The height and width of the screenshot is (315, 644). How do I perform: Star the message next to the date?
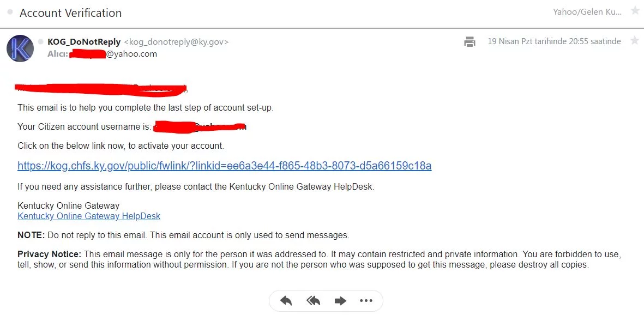pos(635,41)
